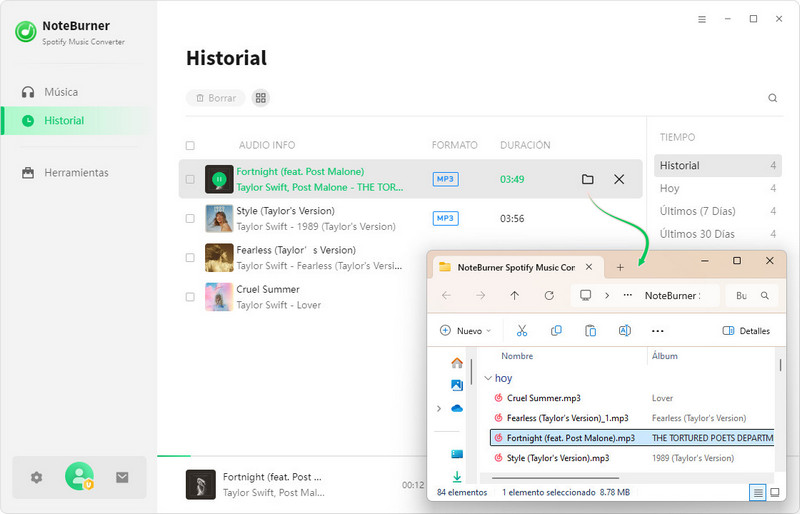Sort by Álbum column header
This screenshot has width=800, height=514.
[x=664, y=356]
